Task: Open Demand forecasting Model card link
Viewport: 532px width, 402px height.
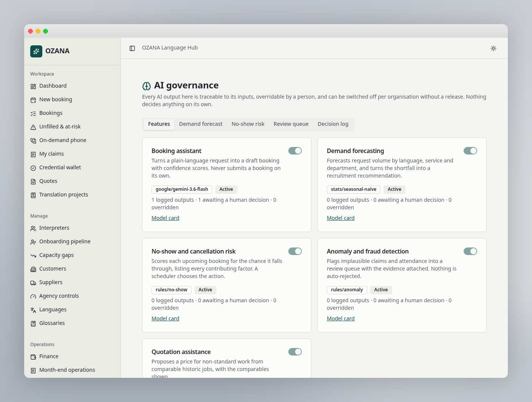Action: click(341, 218)
